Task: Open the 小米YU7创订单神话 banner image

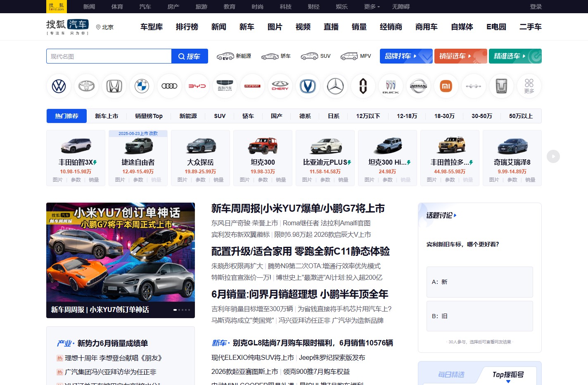Action: tap(121, 252)
